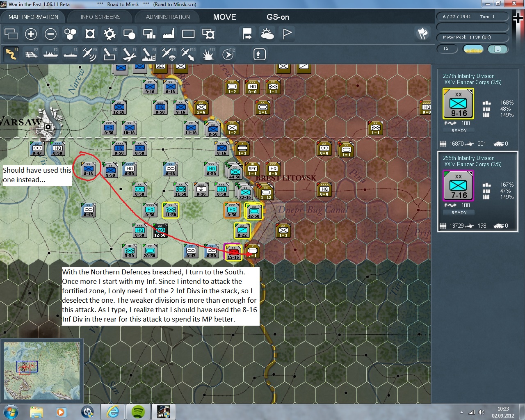
Task: Show weather with the sun-cloud icon
Action: 267,34
